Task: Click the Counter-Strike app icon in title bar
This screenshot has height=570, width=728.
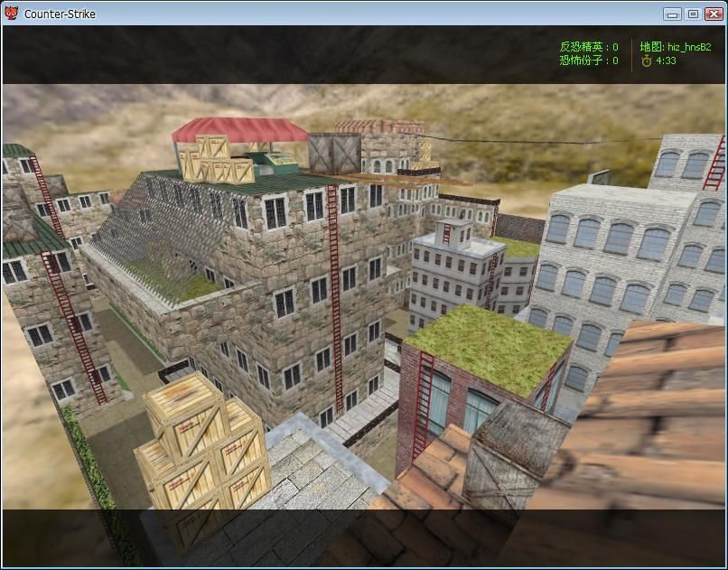Action: tap(11, 14)
